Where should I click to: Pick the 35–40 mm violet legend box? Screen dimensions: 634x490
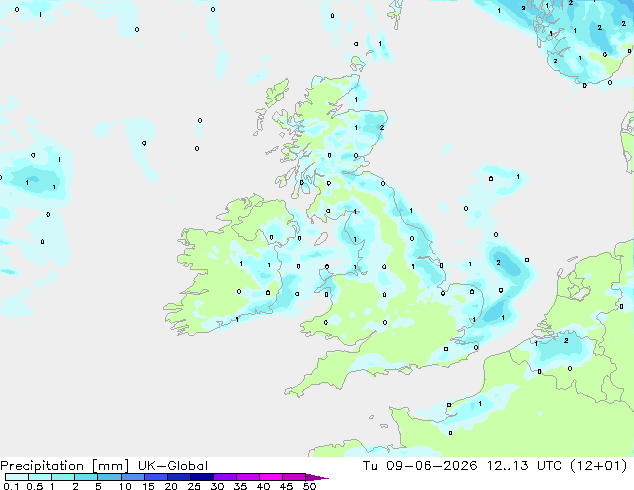coord(248,477)
